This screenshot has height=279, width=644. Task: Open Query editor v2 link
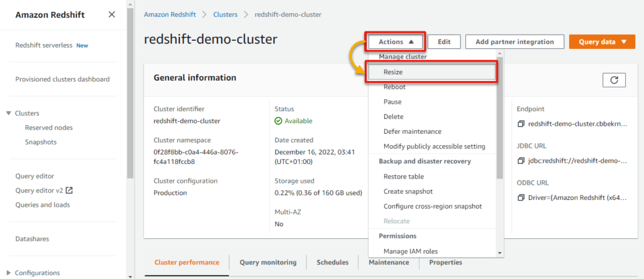[40, 190]
